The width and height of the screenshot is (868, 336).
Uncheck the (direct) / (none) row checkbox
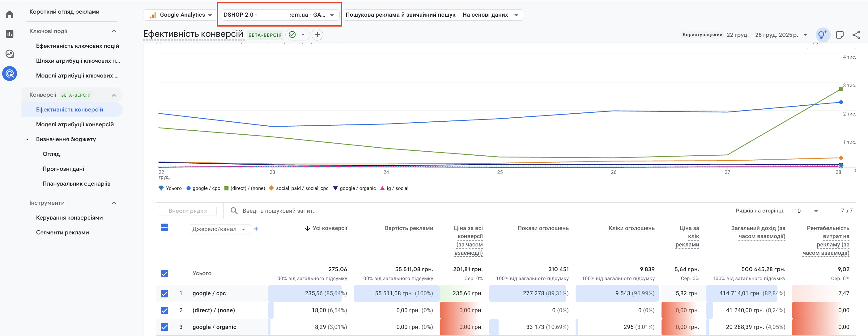pyautogui.click(x=164, y=310)
